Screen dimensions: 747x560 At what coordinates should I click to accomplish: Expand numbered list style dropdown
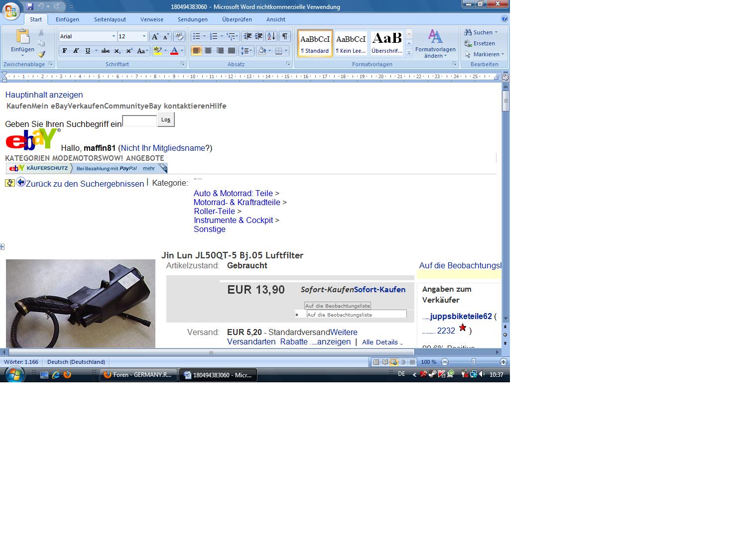coord(222,36)
